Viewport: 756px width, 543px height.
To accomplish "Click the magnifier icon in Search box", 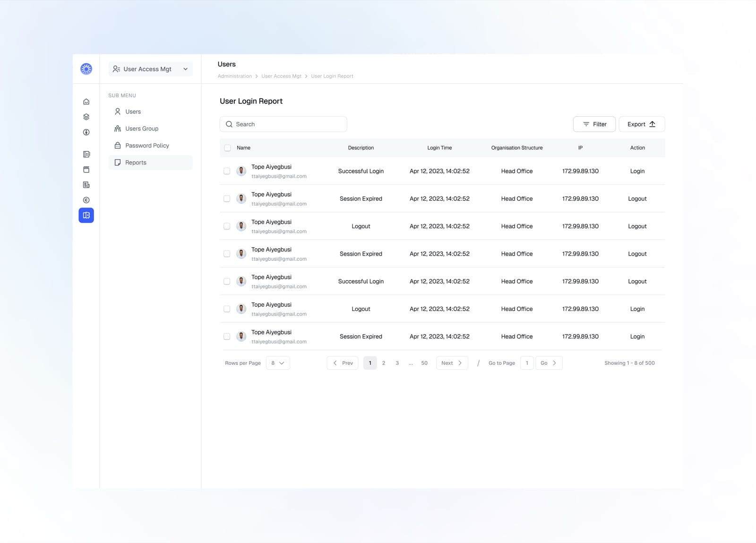I will point(229,124).
